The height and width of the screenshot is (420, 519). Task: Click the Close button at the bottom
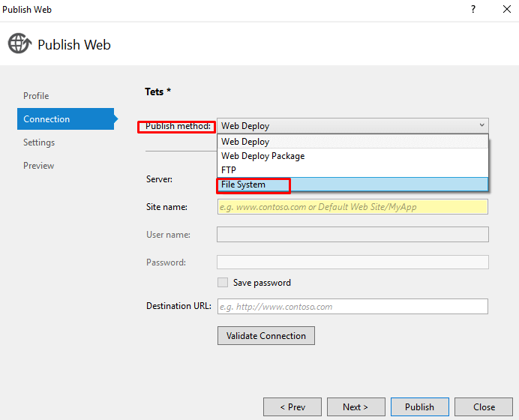[x=484, y=406]
